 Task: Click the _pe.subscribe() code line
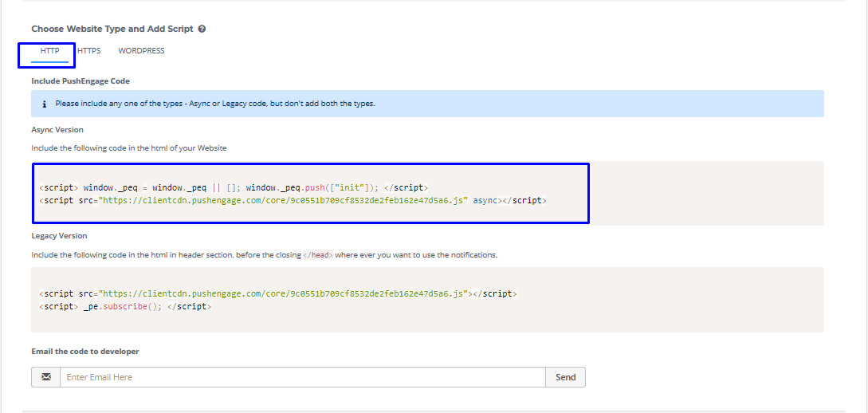[125, 307]
